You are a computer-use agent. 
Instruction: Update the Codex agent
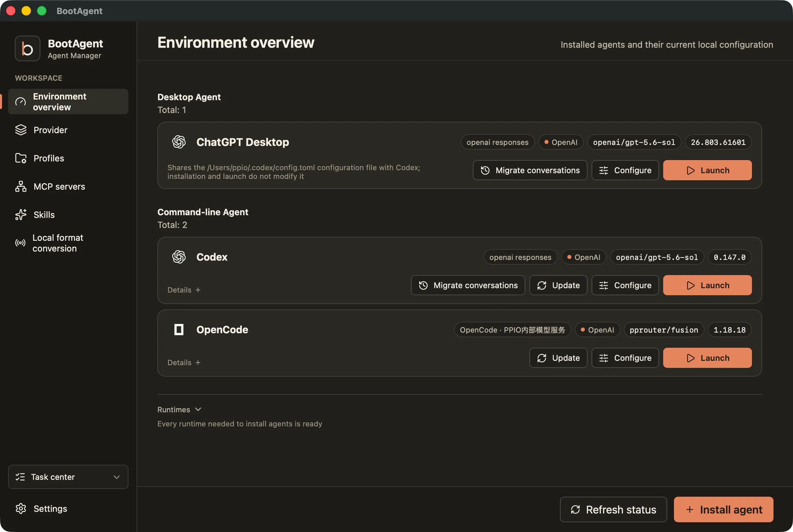point(558,286)
